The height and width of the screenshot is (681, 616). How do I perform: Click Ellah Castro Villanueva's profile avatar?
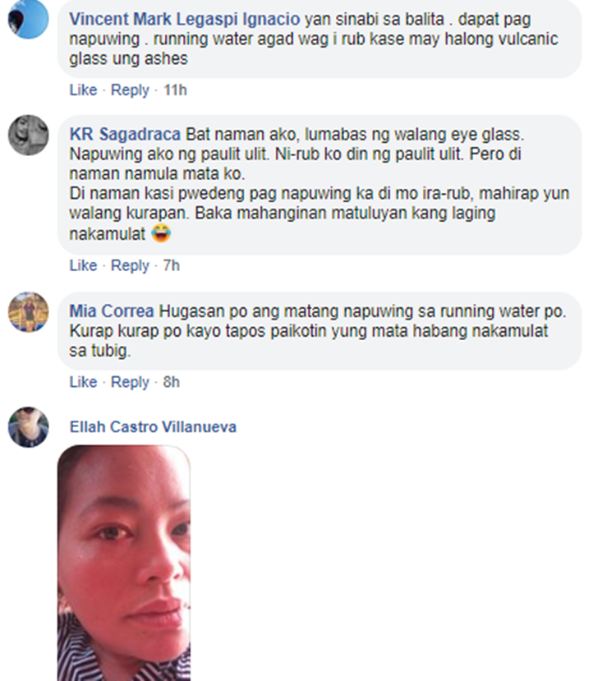[x=28, y=427]
